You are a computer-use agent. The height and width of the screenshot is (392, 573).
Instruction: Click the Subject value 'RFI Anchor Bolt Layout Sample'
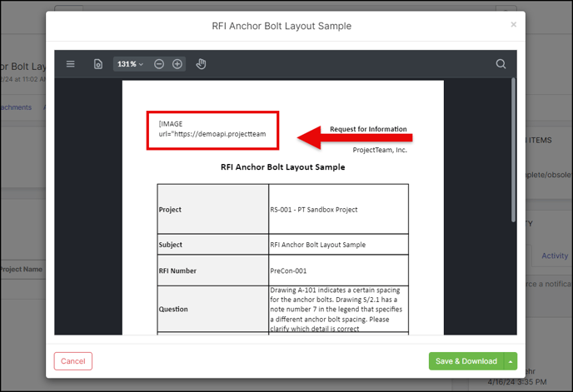(318, 245)
